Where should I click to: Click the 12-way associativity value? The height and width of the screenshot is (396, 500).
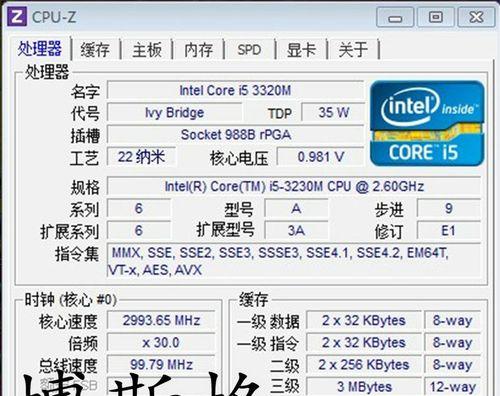pyautogui.click(x=453, y=387)
